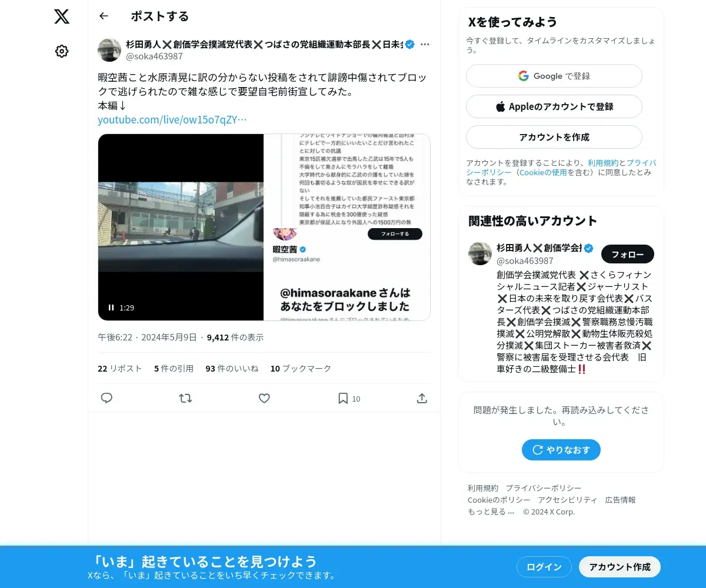The image size is (706, 588).
Task: Click the post author's display name
Action: pyautogui.click(x=265, y=44)
